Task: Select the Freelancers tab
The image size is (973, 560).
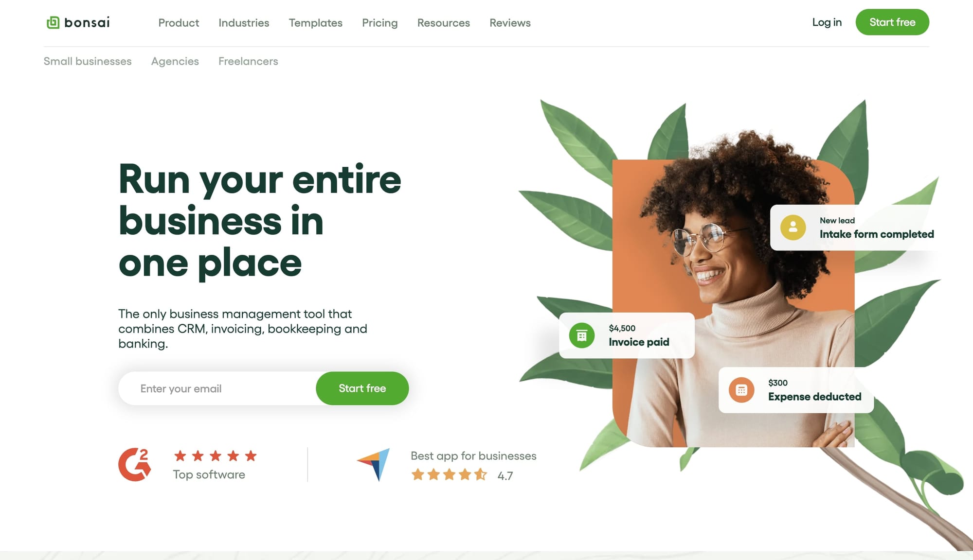Action: point(248,61)
